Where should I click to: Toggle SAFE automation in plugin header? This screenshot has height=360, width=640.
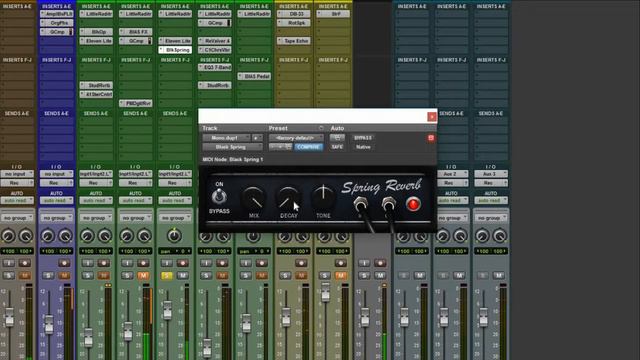(x=337, y=147)
